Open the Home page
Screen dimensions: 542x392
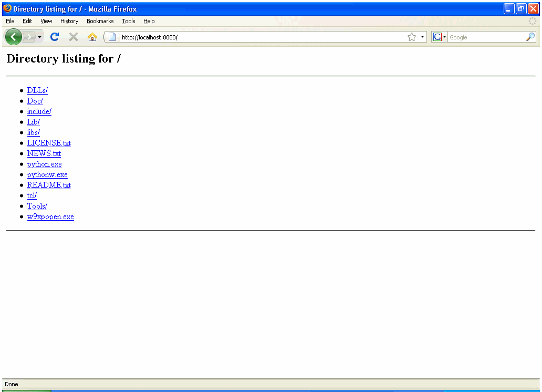click(x=92, y=37)
